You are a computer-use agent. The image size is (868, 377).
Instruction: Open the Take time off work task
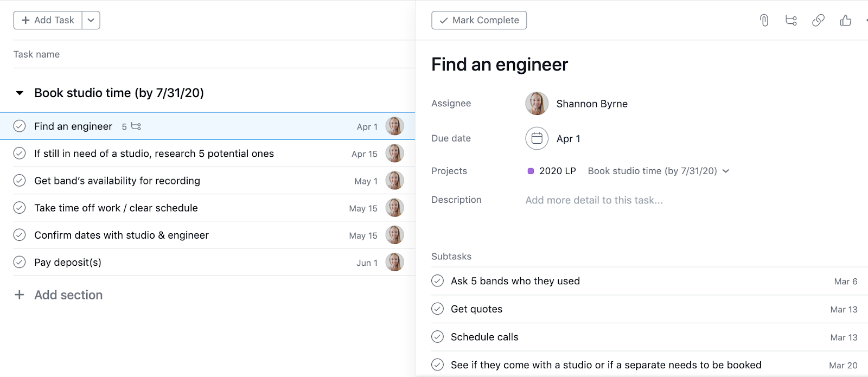click(x=116, y=208)
